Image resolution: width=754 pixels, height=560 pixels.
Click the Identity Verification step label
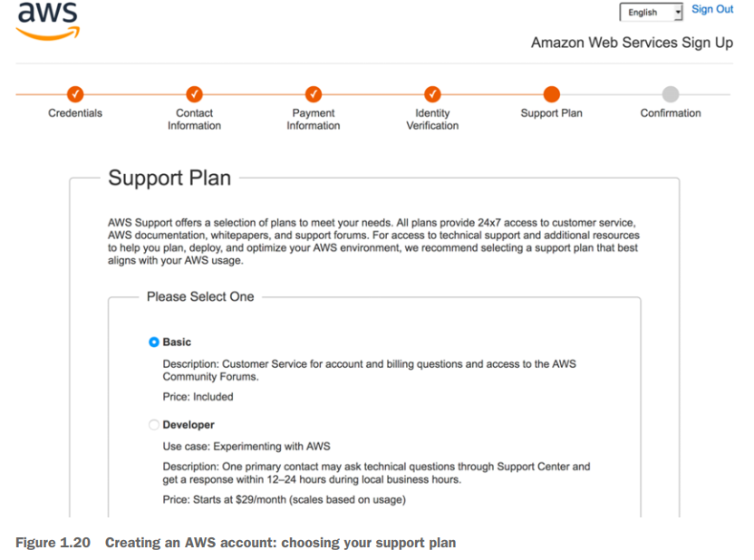[x=432, y=120]
